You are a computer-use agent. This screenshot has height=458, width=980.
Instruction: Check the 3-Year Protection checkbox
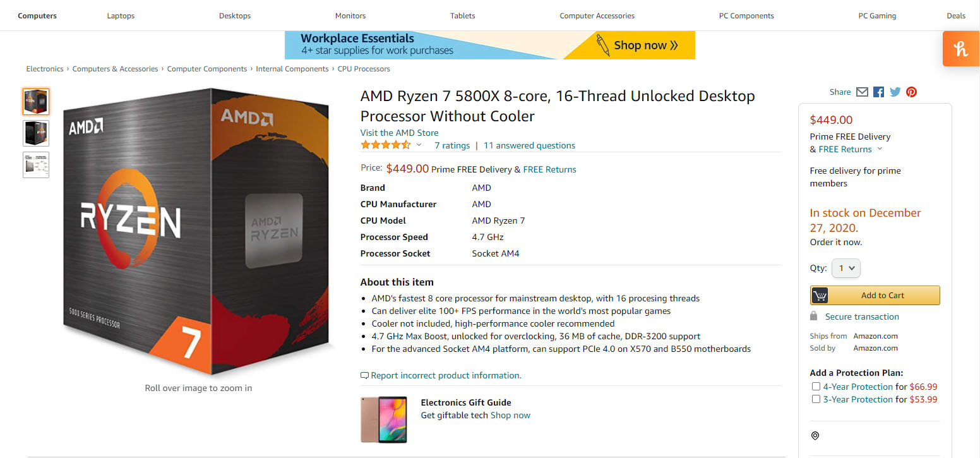(x=816, y=399)
